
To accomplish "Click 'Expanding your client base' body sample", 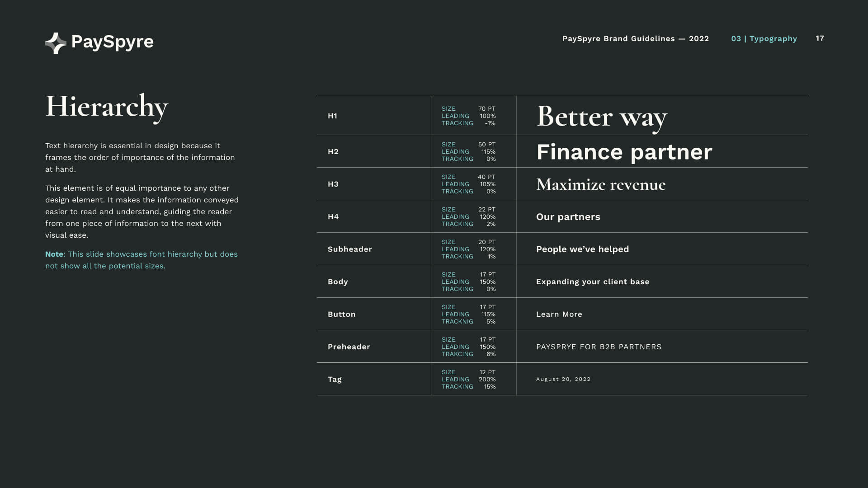I will (593, 282).
